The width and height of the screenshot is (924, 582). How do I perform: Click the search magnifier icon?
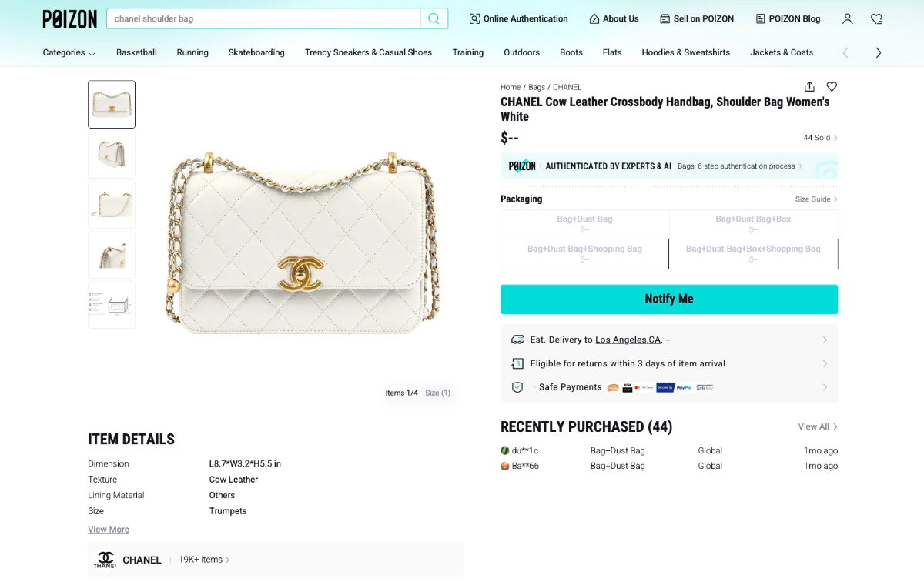(434, 18)
